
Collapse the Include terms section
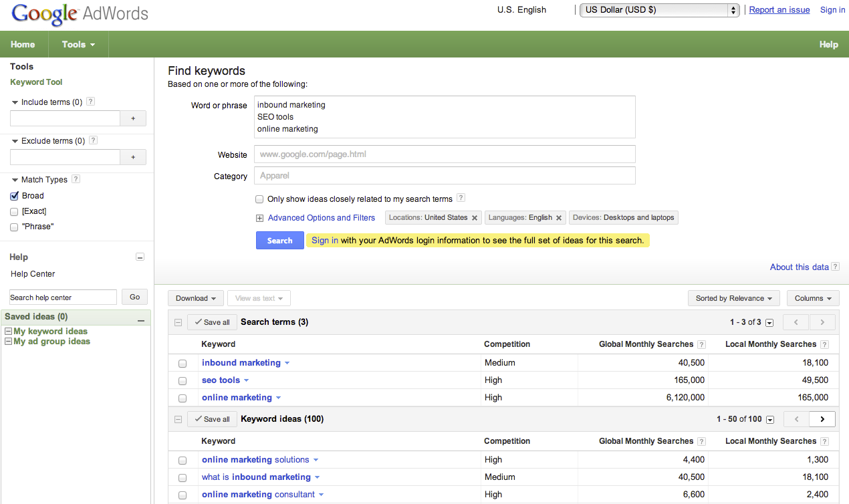pos(15,102)
